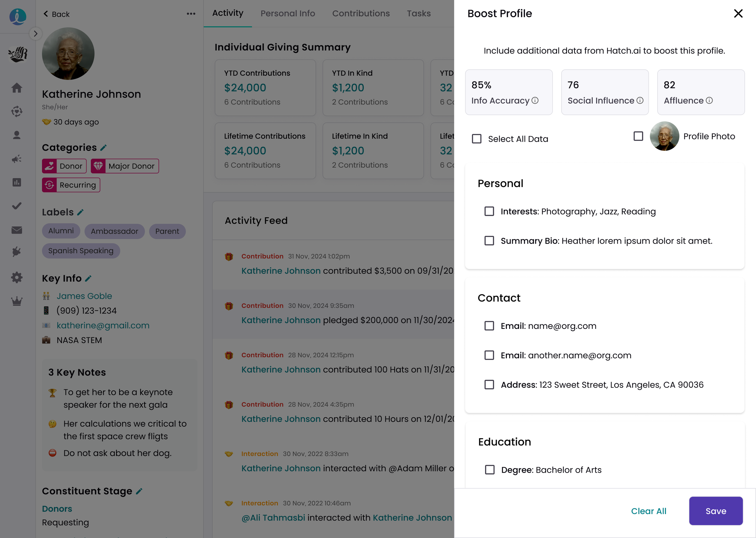Open the three-dots more options menu
Viewport: 756px width, 538px height.
(x=191, y=14)
